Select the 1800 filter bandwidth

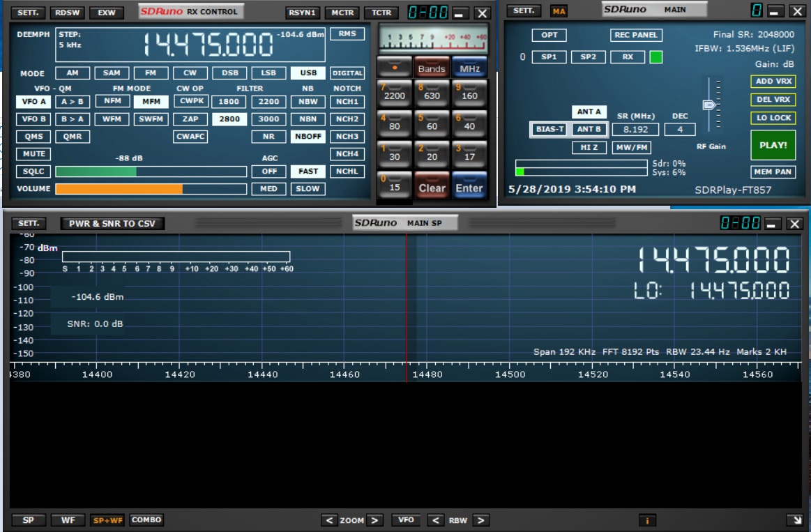[x=229, y=101]
